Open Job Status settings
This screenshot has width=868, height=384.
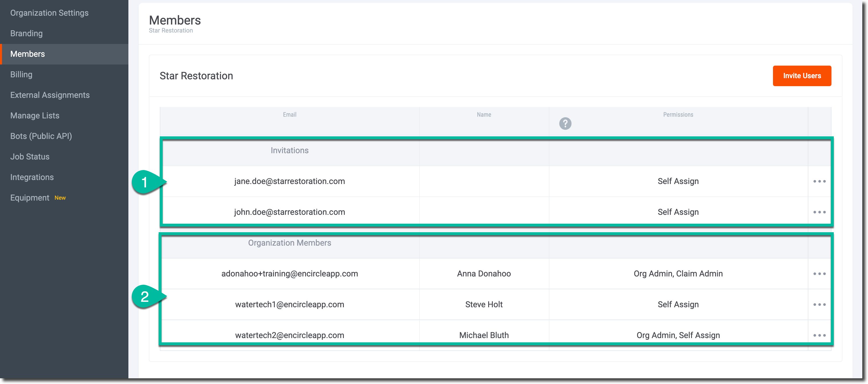(30, 157)
